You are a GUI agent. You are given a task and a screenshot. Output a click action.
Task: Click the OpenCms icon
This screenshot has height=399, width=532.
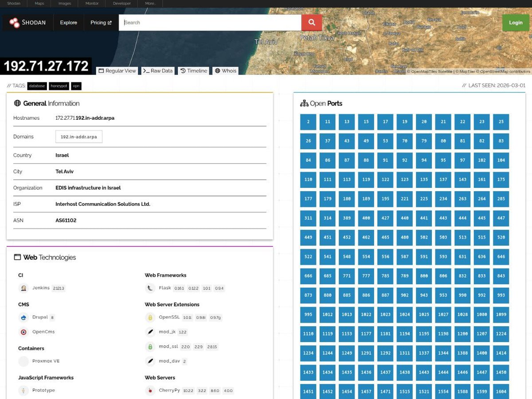tap(23, 332)
